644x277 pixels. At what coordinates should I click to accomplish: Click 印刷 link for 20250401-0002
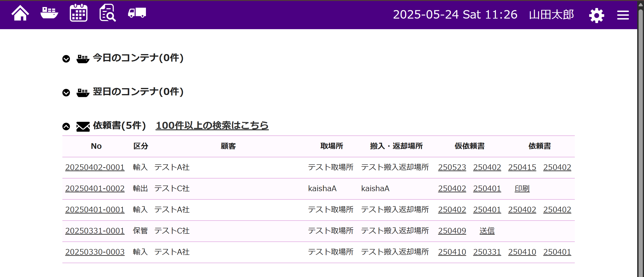[522, 188]
